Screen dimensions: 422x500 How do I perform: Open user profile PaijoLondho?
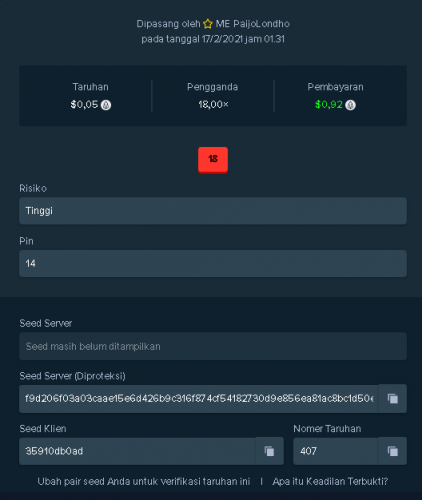tap(253, 24)
